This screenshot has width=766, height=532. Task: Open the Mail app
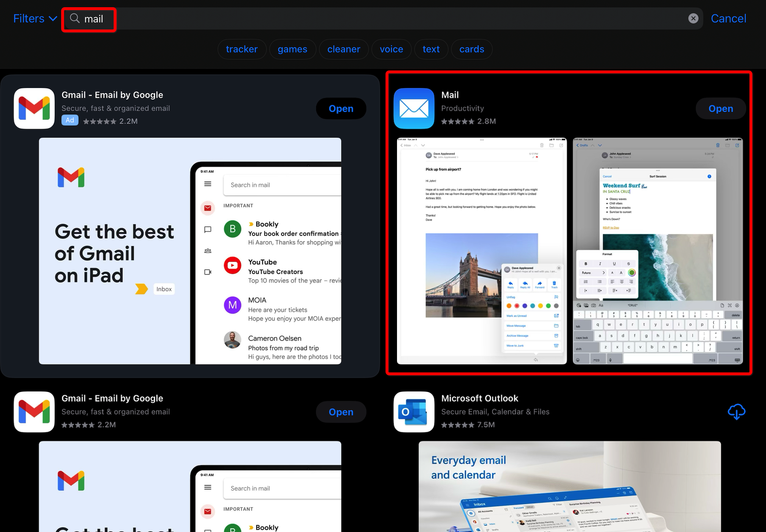pyautogui.click(x=720, y=109)
